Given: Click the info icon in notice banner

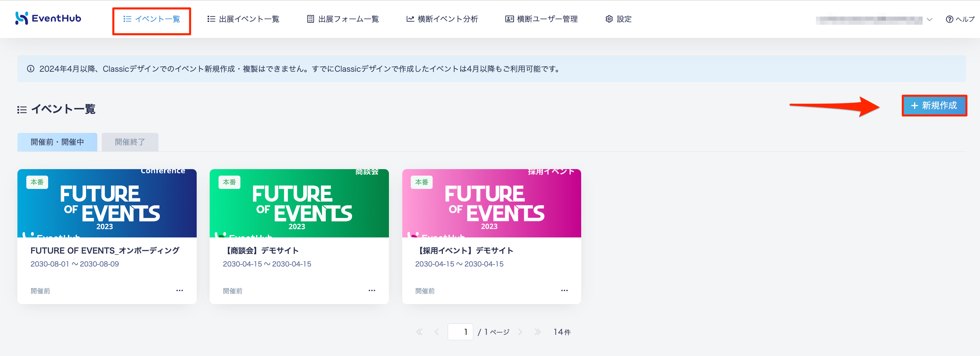Looking at the screenshot, I should 30,69.
